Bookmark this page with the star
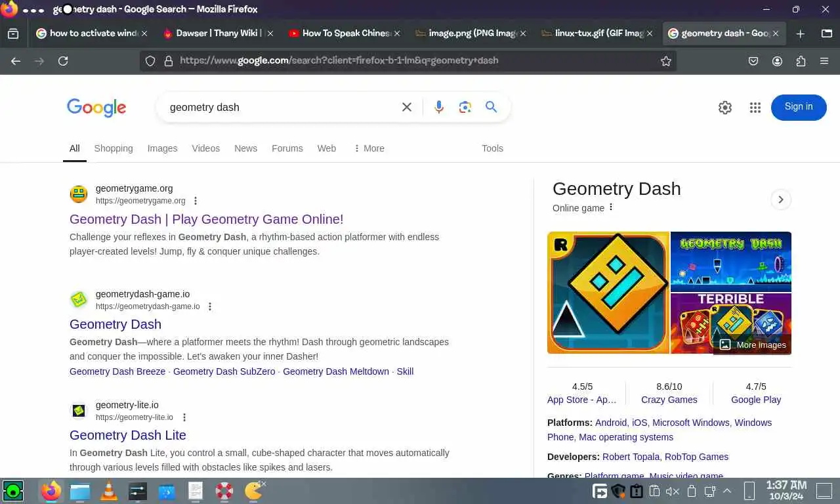The height and width of the screenshot is (504, 840). click(x=666, y=61)
